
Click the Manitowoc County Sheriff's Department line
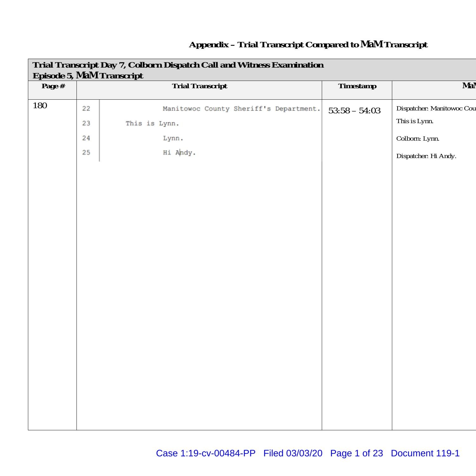(241, 109)
